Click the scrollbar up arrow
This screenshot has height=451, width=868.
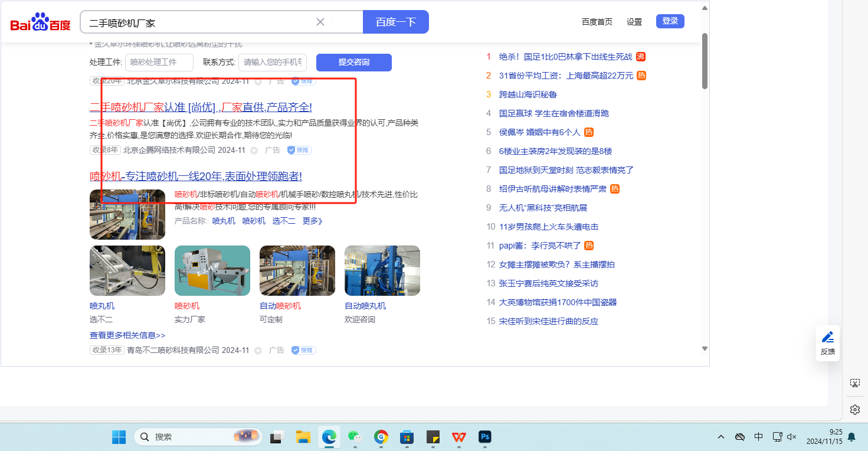click(x=705, y=8)
